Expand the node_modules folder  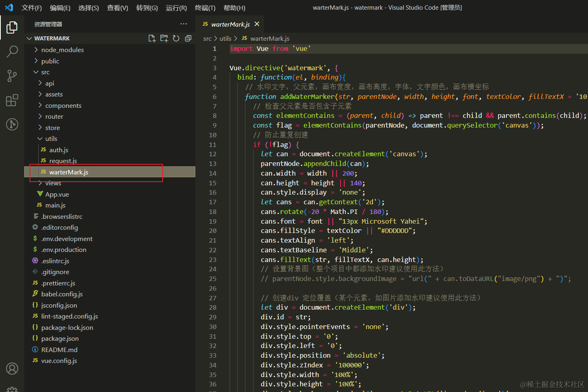[x=62, y=50]
